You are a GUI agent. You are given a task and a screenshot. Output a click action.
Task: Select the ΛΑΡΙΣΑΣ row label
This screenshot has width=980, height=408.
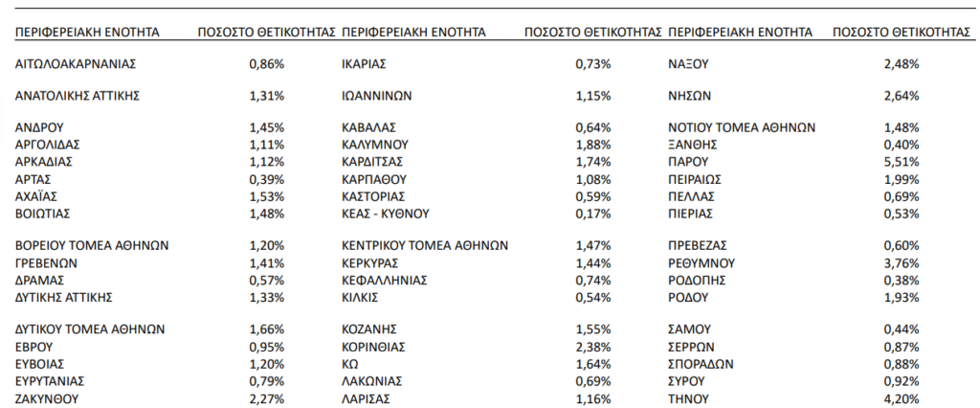tap(367, 398)
